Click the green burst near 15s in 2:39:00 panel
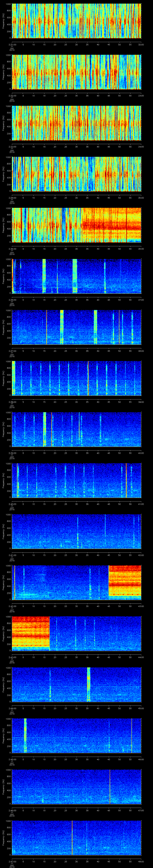This screenshot has width=153, height=868. (44, 429)
